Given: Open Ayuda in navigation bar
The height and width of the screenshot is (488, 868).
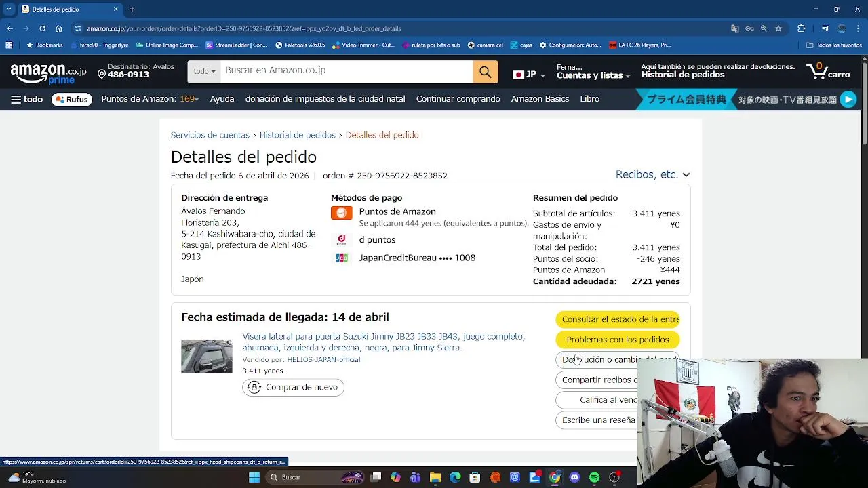Looking at the screenshot, I should pyautogui.click(x=222, y=99).
